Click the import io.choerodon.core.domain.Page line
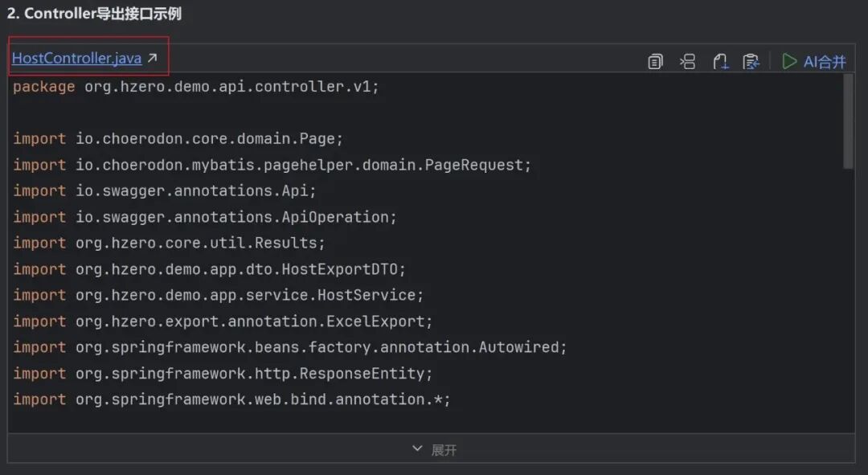This screenshot has height=475, width=868. point(178,139)
